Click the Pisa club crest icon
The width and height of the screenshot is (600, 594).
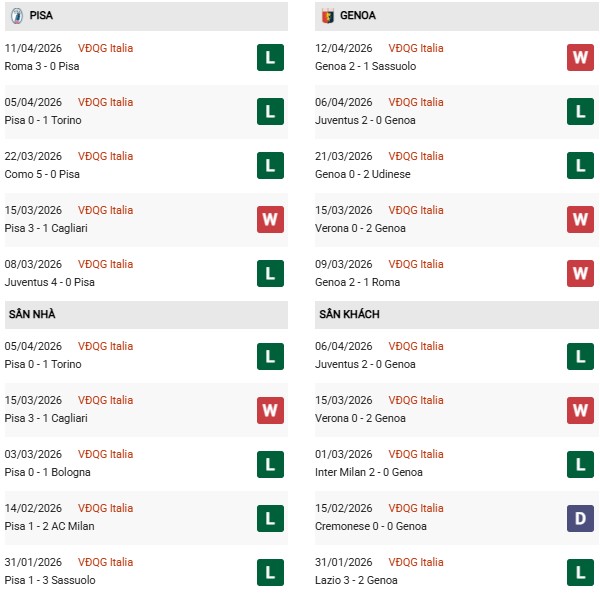click(x=16, y=16)
